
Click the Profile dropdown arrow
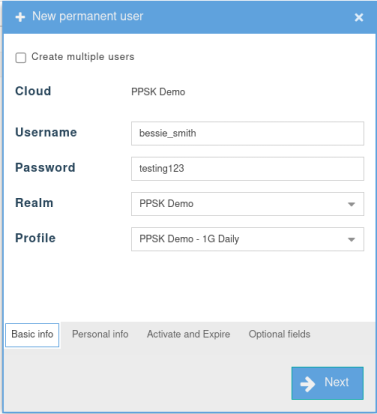(x=351, y=240)
